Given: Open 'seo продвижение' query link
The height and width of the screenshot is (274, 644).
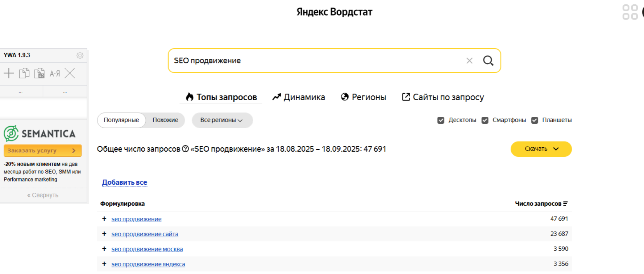Looking at the screenshot, I should click(136, 219).
